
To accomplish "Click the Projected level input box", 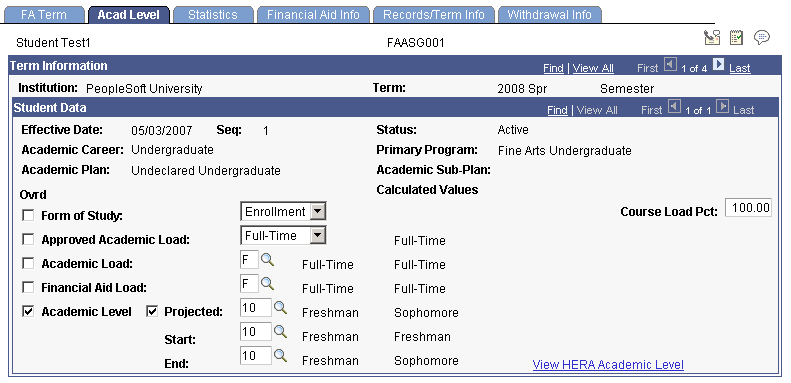I will tap(256, 307).
